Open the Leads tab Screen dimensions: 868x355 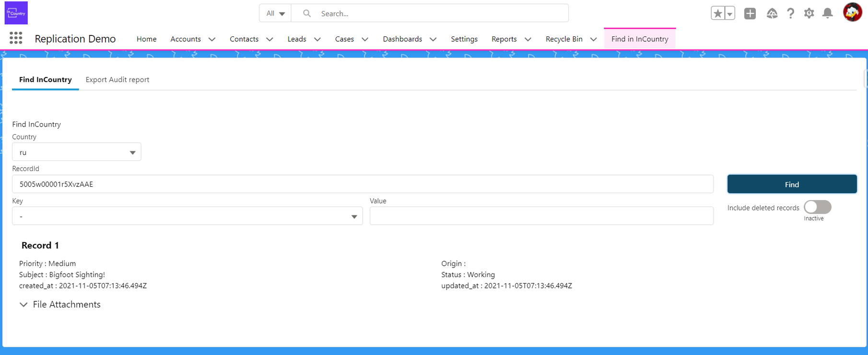point(297,39)
